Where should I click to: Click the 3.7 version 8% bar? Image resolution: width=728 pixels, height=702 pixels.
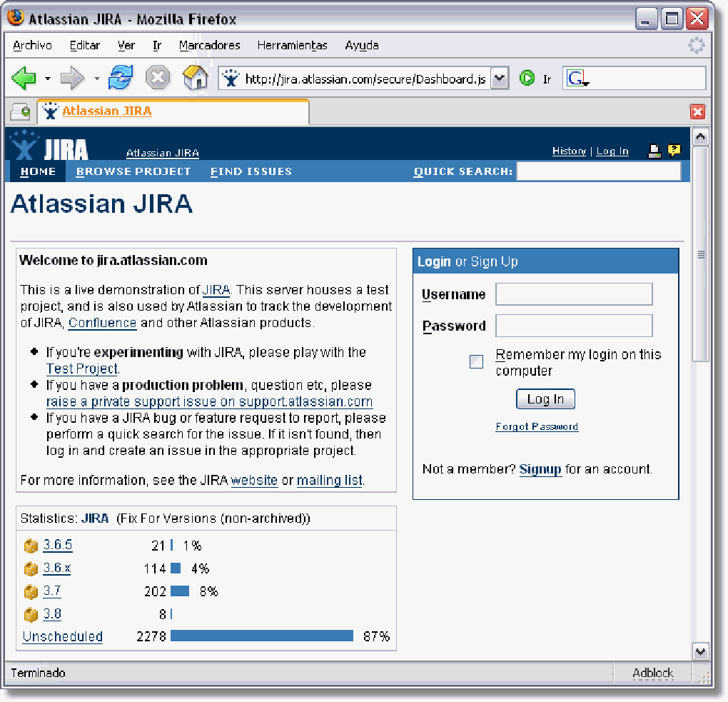[x=180, y=591]
